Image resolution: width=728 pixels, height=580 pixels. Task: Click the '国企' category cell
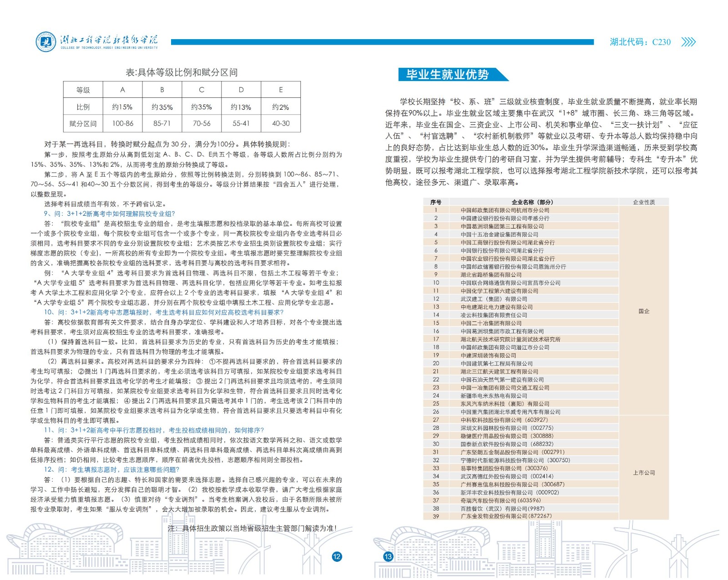(x=644, y=311)
